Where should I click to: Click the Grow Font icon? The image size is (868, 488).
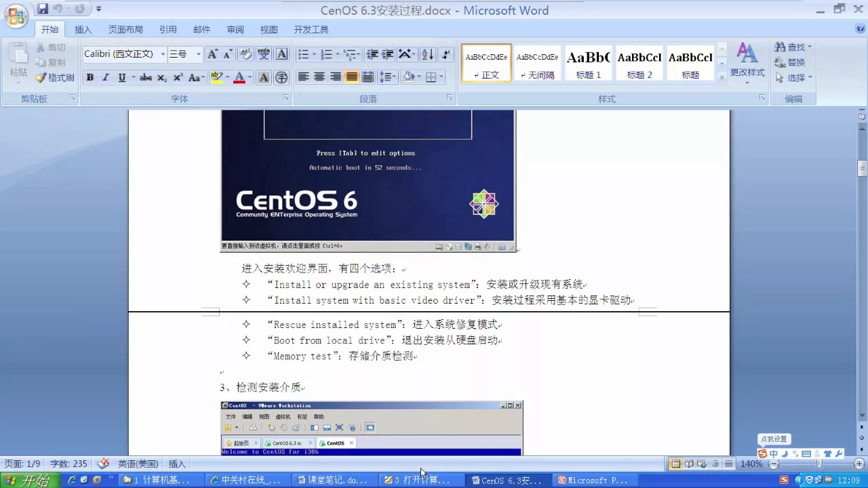212,54
